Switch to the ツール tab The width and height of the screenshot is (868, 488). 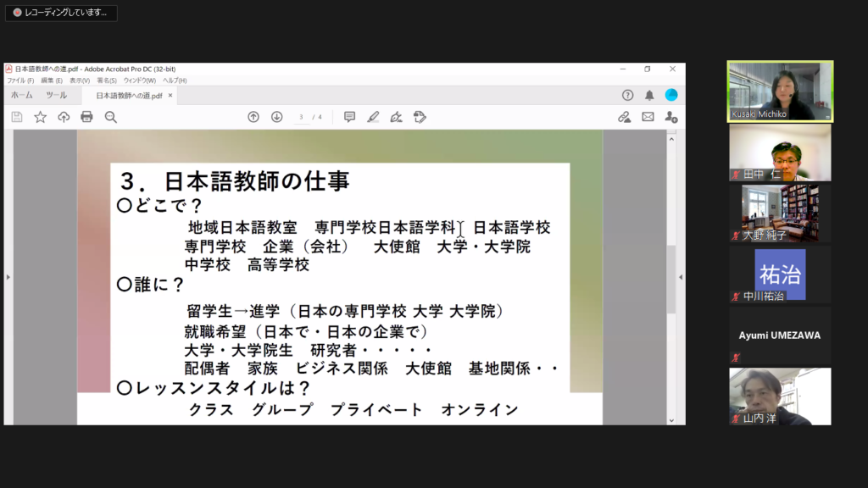[57, 96]
